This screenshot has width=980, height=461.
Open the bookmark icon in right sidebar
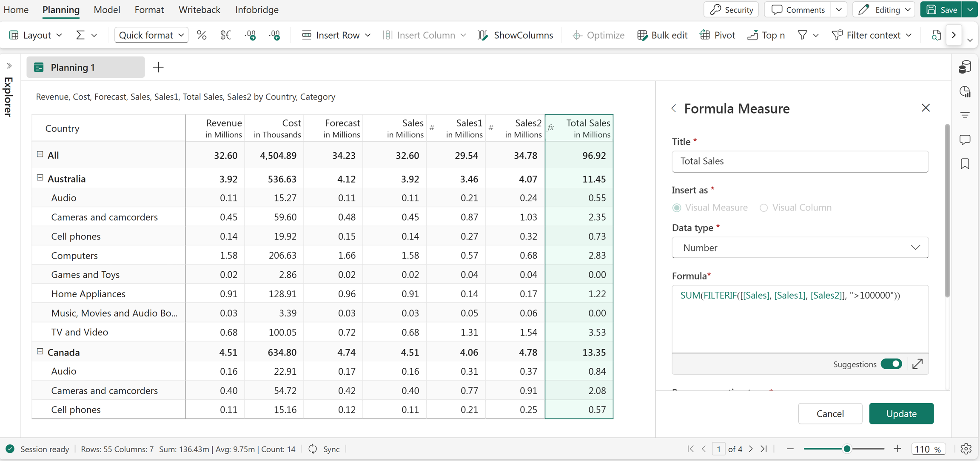point(965,164)
